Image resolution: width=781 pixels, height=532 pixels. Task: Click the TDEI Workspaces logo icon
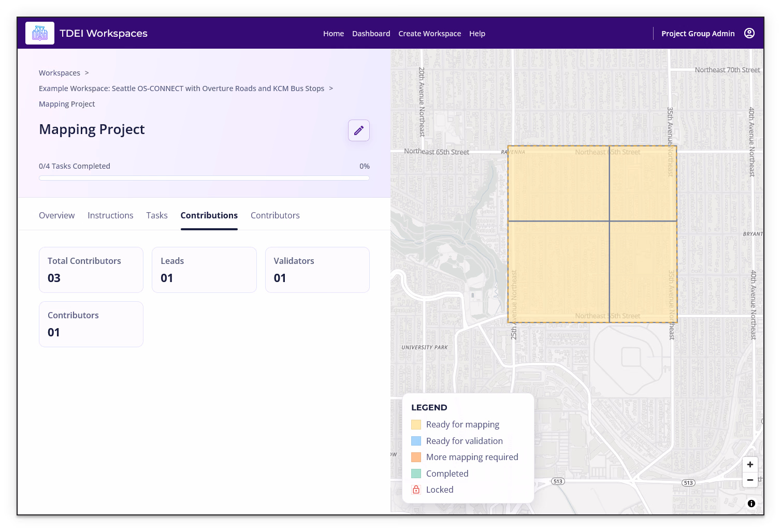40,33
